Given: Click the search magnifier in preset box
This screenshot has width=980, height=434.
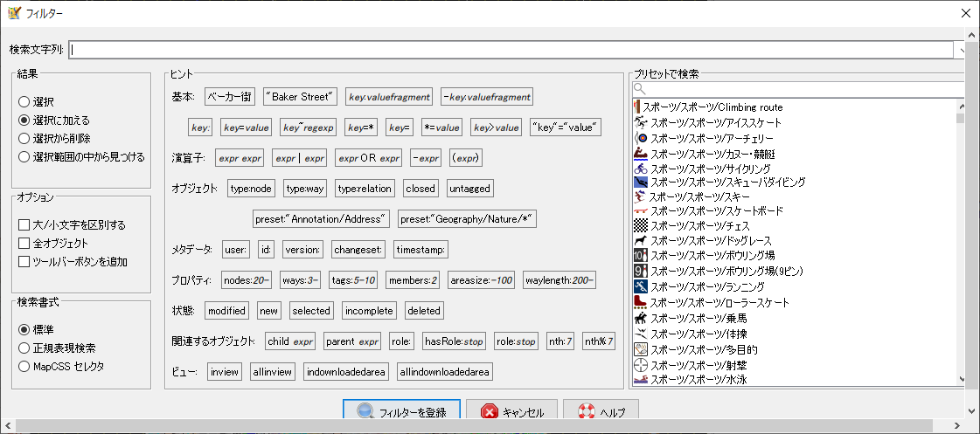Looking at the screenshot, I should (639, 89).
